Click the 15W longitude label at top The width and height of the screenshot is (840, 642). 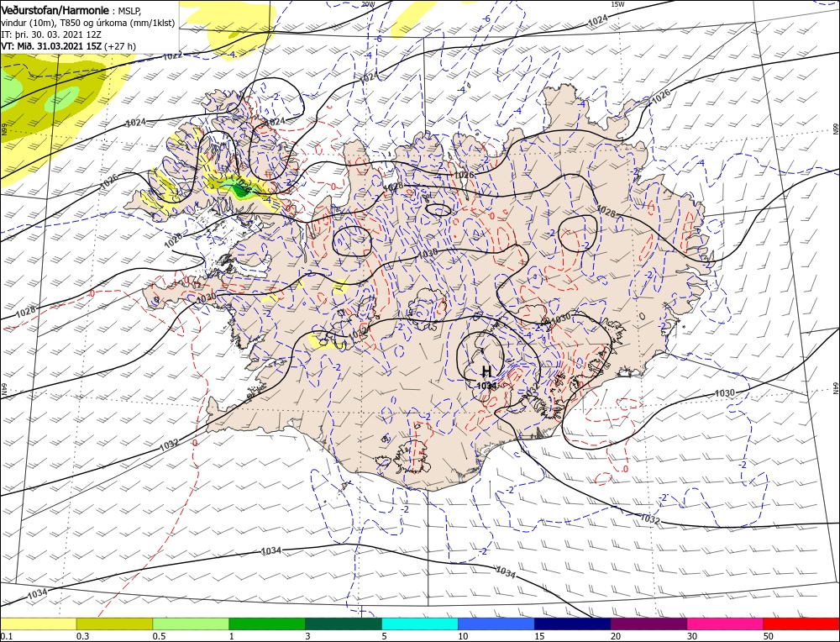coord(617,3)
